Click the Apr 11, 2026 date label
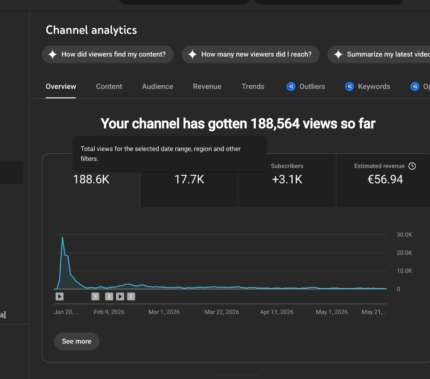Image resolution: width=430 pixels, height=379 pixels. (277, 312)
